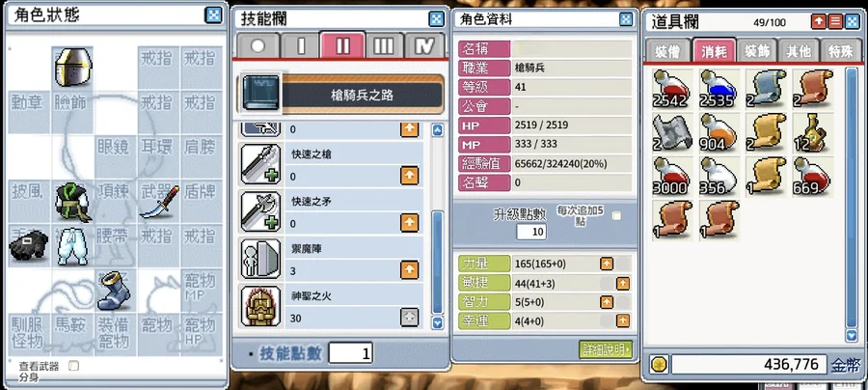Add a skill point to 快速之槍
This screenshot has height=390, width=868.
[x=409, y=176]
